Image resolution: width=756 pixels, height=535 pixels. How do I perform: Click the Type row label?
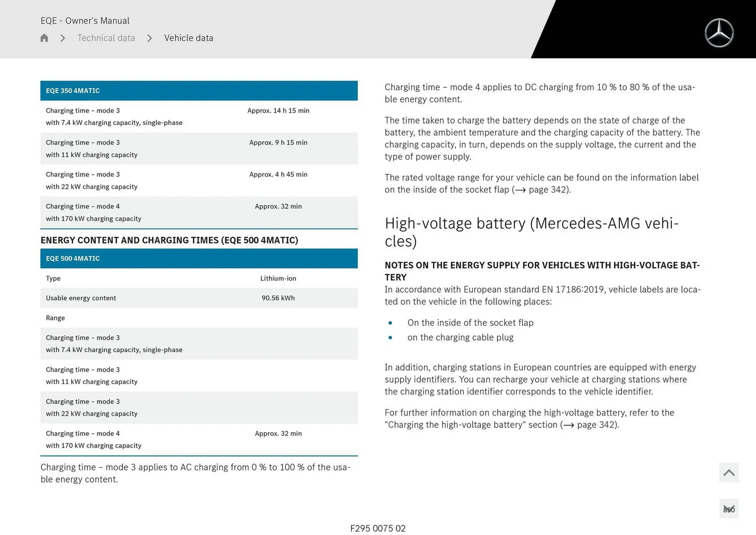tap(53, 278)
